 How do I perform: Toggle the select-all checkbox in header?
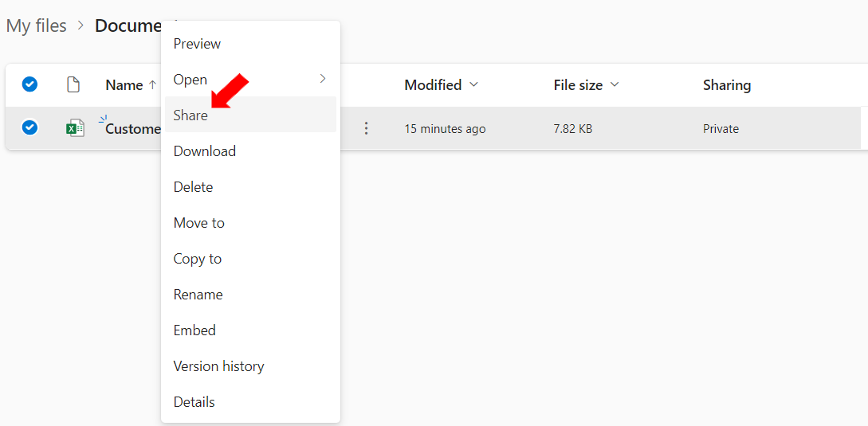pos(29,84)
